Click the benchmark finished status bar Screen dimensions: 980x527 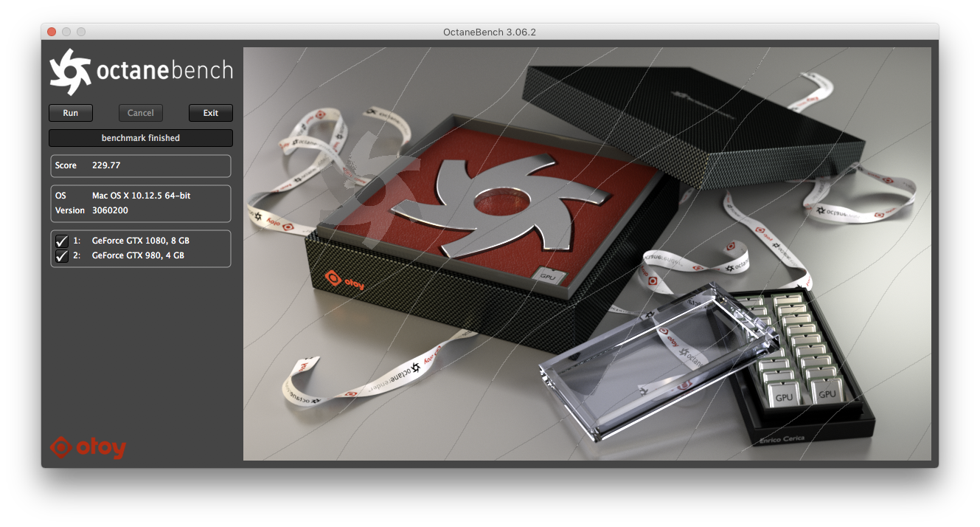pyautogui.click(x=141, y=138)
